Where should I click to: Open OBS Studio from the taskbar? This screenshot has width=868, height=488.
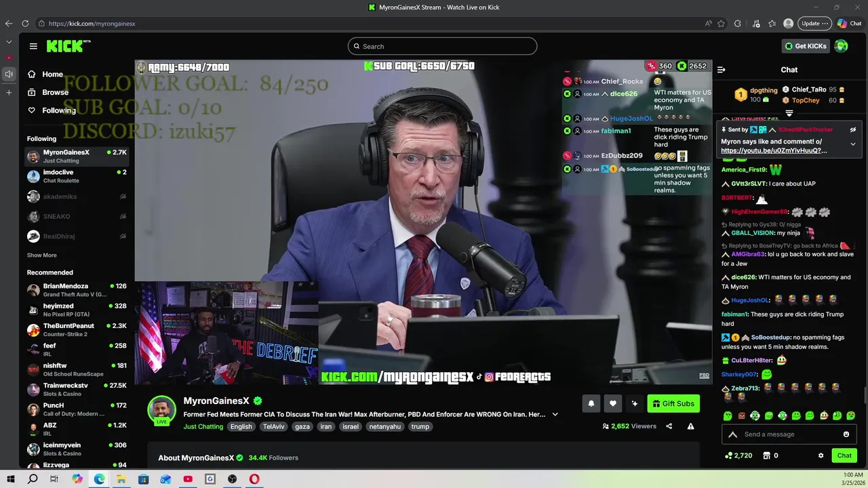click(x=232, y=479)
